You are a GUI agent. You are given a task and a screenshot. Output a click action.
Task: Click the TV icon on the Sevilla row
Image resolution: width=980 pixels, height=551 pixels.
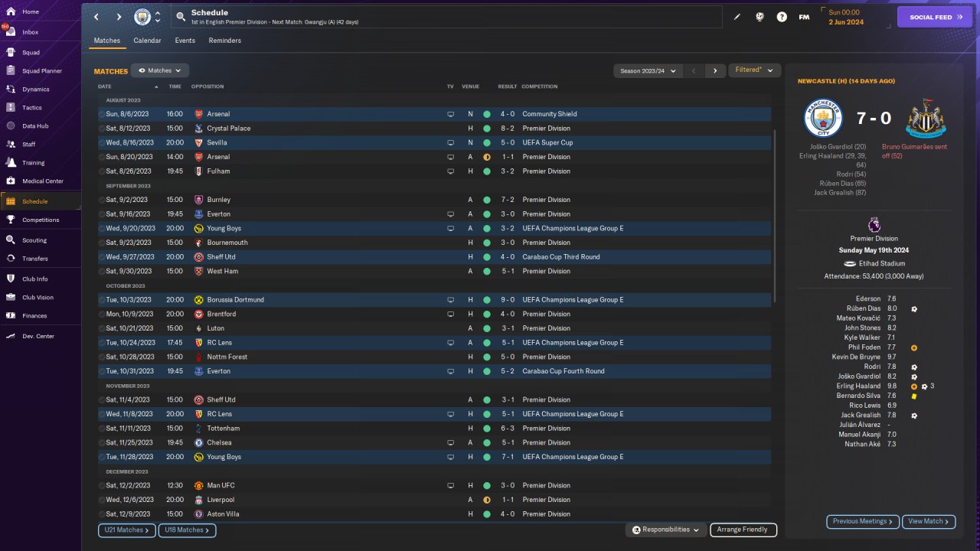click(x=451, y=143)
